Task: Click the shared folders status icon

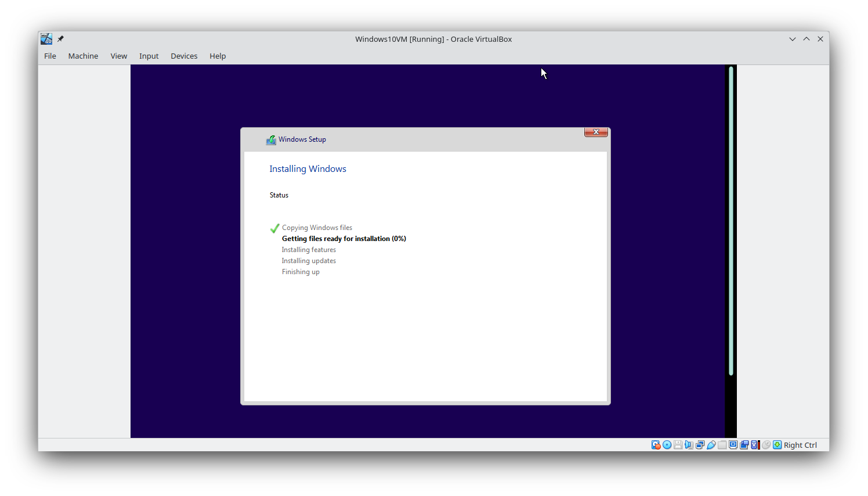Action: tap(722, 445)
